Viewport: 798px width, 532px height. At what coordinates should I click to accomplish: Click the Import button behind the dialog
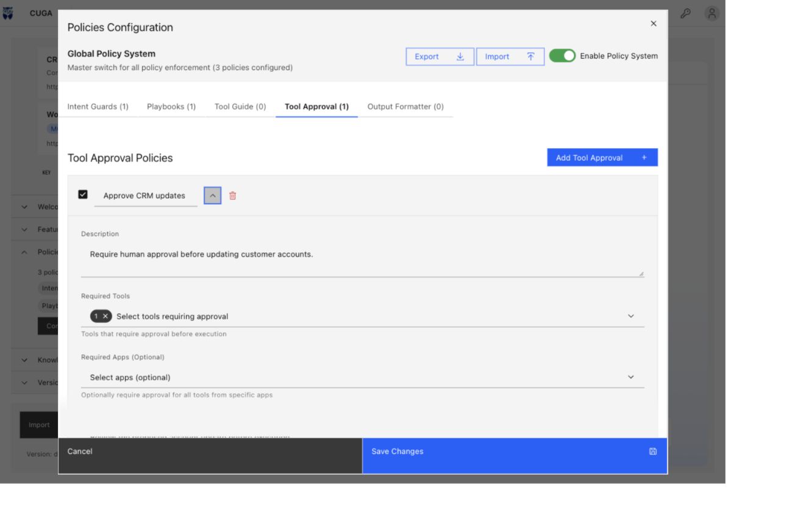39,425
